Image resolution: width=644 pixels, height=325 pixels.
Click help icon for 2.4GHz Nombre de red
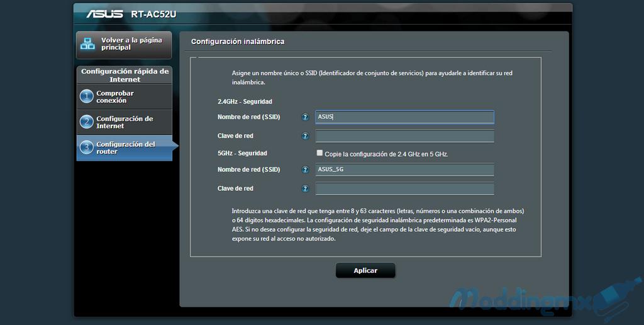click(305, 117)
